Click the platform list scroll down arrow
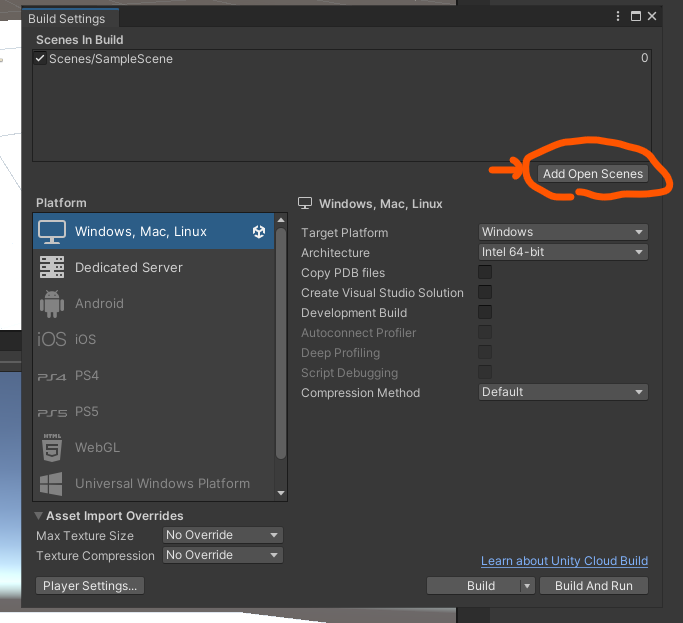The width and height of the screenshot is (683, 623). point(281,493)
